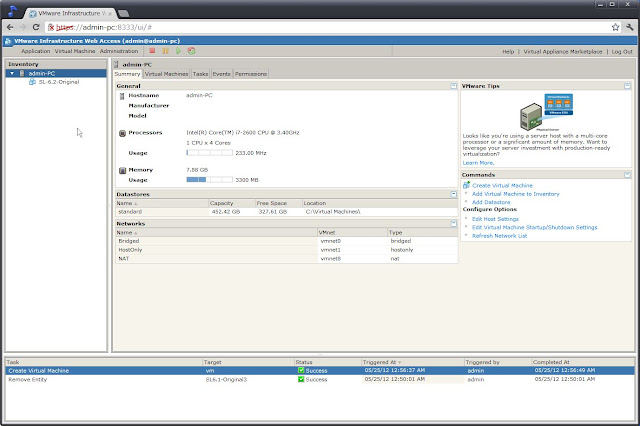Click the processor Usage progress bar
Image resolution: width=640 pixels, height=426 pixels.
tap(209, 153)
